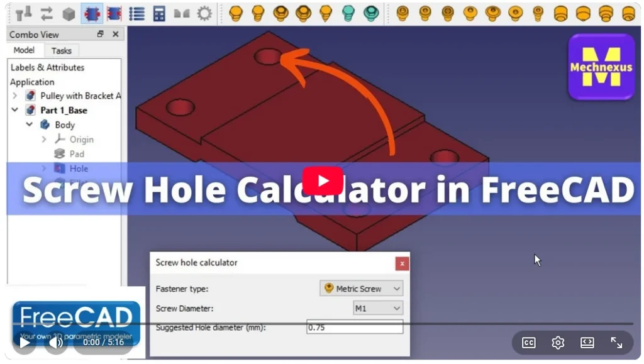
Task: Expand the Hole tree node
Action: tap(44, 168)
